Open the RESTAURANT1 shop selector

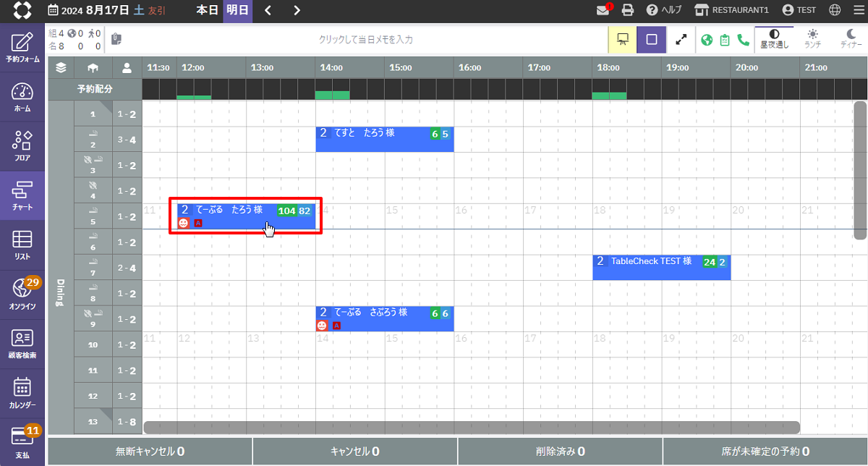tap(731, 10)
